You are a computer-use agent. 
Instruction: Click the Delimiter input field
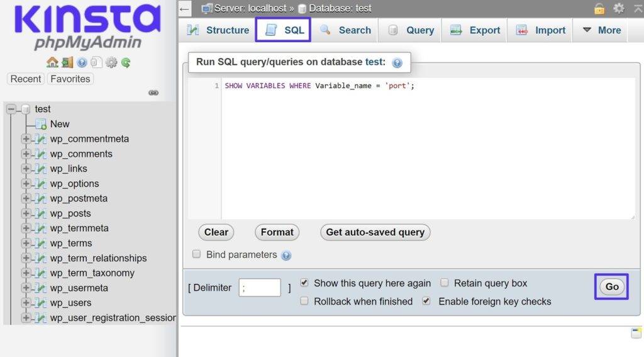259,288
